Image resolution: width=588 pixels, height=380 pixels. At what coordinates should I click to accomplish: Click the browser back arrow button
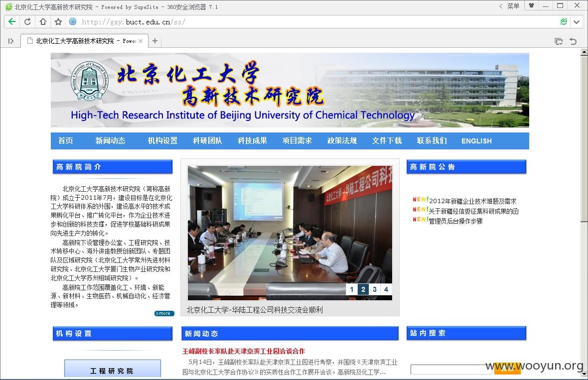click(12, 22)
